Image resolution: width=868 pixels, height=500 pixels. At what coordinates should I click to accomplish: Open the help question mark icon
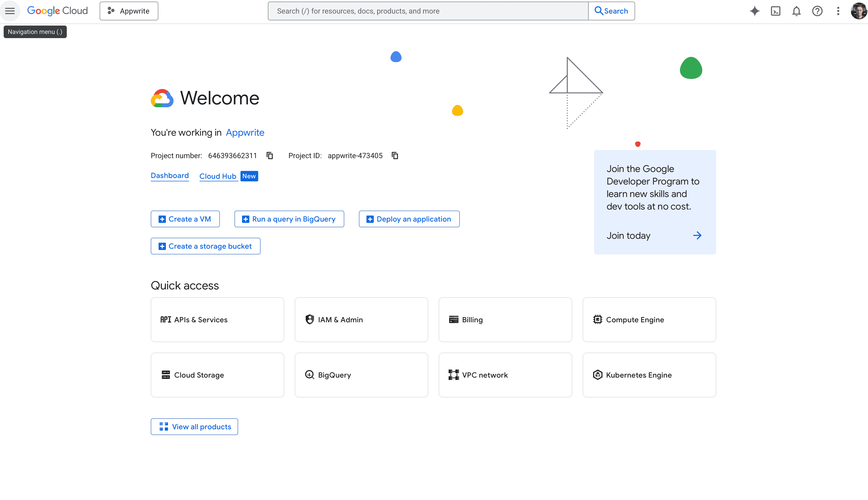coord(817,11)
